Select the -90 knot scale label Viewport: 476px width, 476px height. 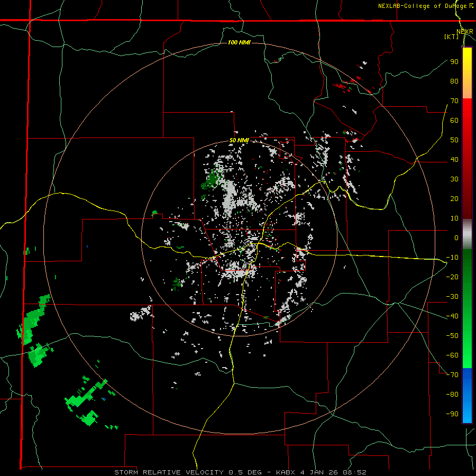click(x=452, y=414)
